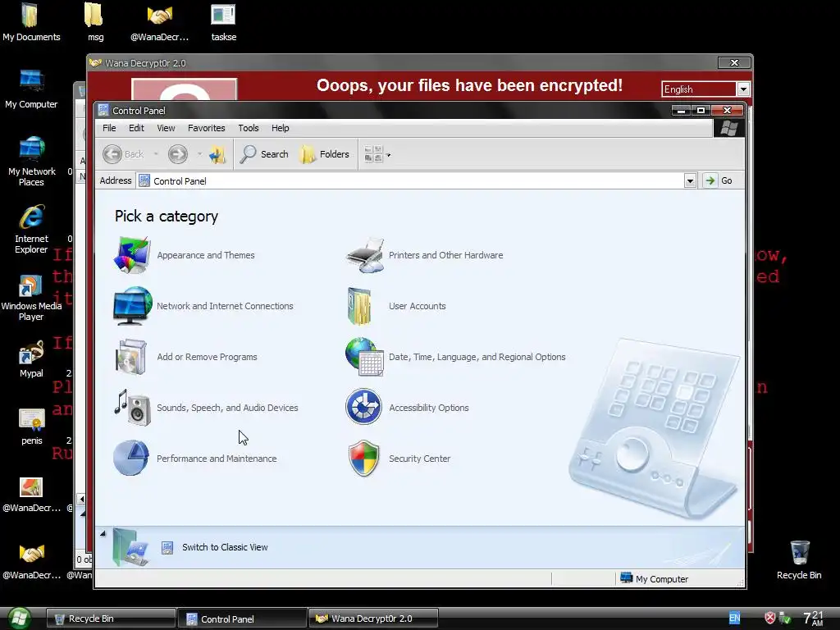Expand the Address bar dropdown arrow
This screenshot has height=630, width=840.
point(690,181)
